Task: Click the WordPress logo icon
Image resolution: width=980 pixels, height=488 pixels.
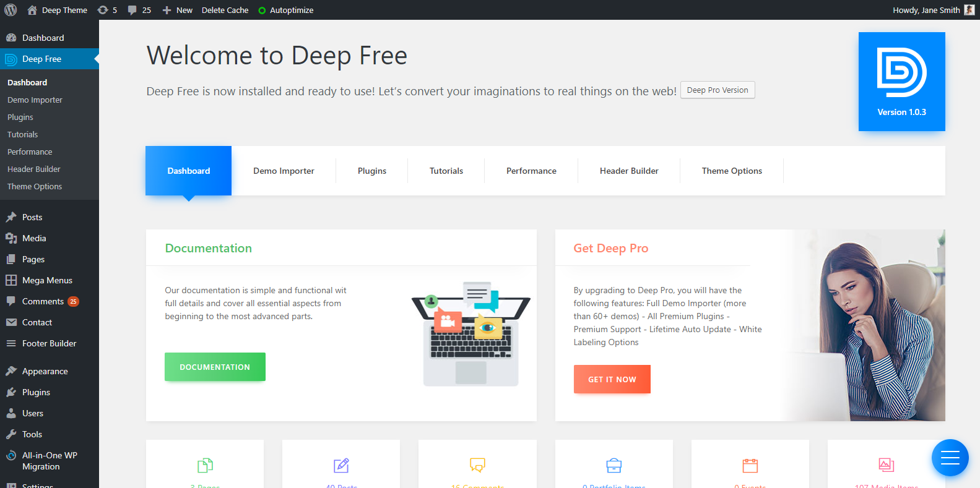Action: click(x=11, y=10)
